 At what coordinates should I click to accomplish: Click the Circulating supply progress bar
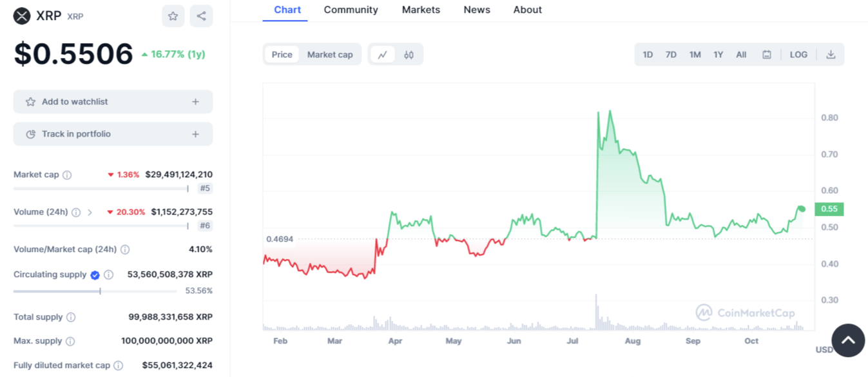click(x=95, y=291)
